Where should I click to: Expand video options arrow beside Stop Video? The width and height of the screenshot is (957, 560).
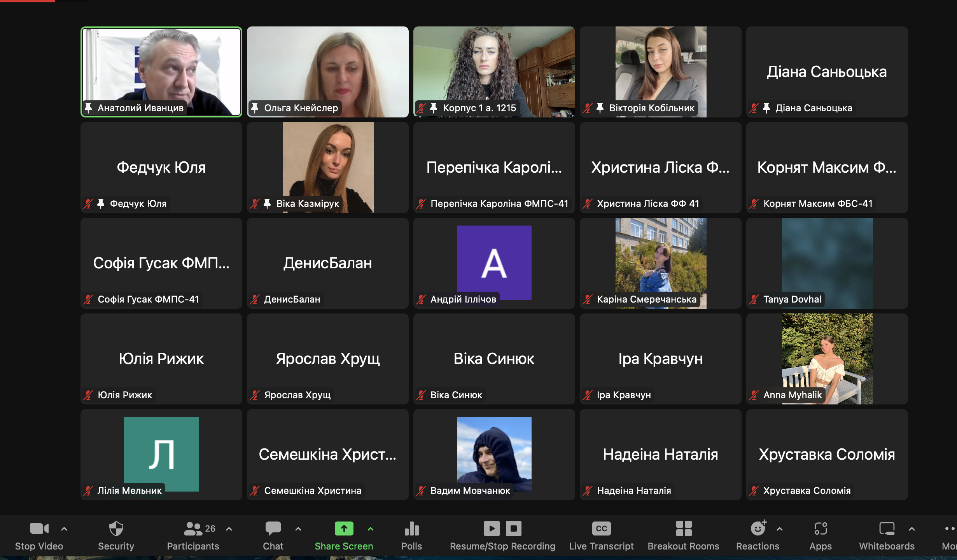[64, 529]
